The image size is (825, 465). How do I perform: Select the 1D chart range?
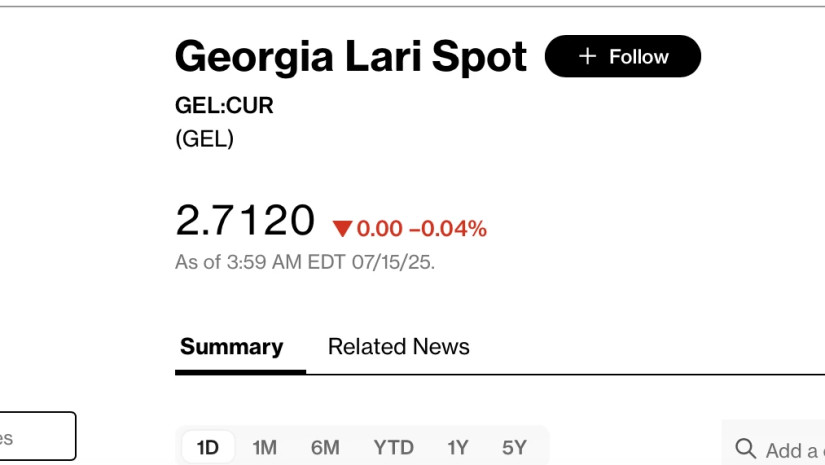[x=207, y=448]
